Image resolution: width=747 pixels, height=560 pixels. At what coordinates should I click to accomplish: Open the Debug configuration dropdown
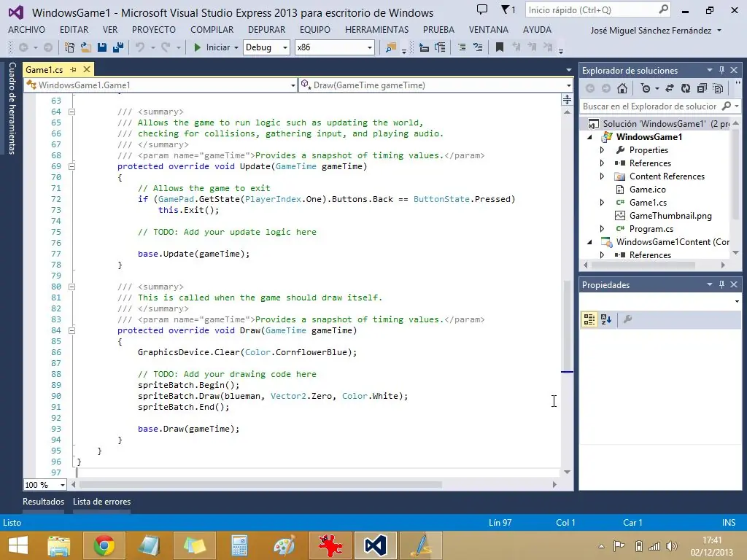click(x=266, y=47)
